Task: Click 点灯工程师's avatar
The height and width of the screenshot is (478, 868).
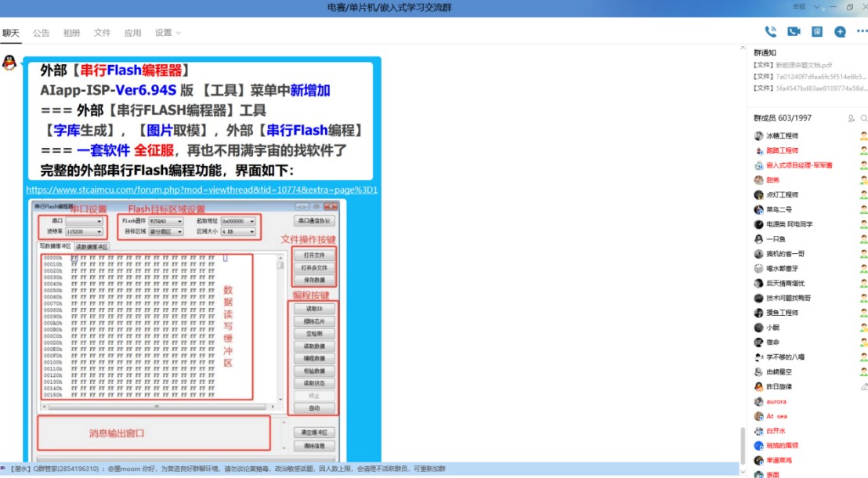Action: pyautogui.click(x=759, y=195)
